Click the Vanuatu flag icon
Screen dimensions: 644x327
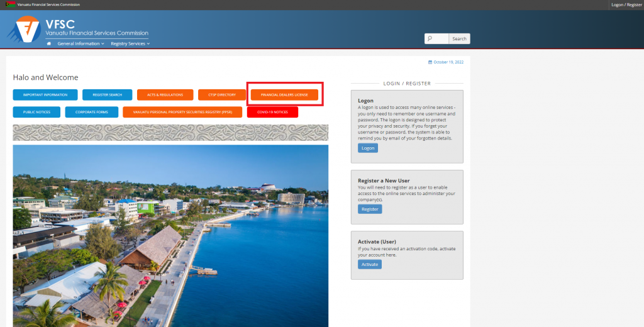[x=11, y=4]
